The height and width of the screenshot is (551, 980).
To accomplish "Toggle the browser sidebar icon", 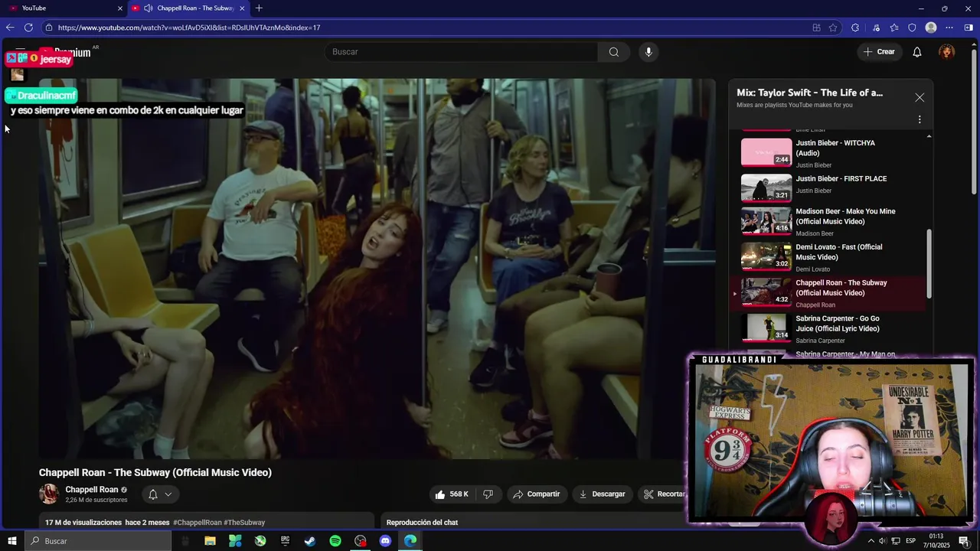I will click(x=969, y=28).
